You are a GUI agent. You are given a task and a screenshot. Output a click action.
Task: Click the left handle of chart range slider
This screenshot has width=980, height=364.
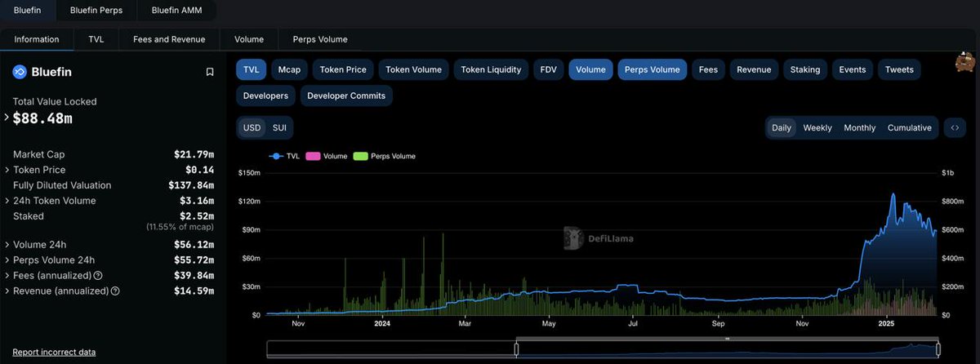pos(516,349)
